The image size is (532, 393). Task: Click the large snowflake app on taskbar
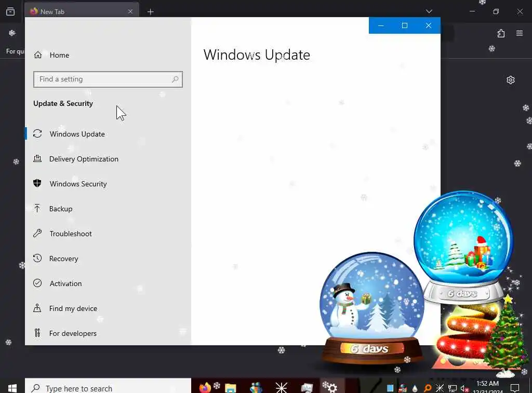pyautogui.click(x=281, y=387)
